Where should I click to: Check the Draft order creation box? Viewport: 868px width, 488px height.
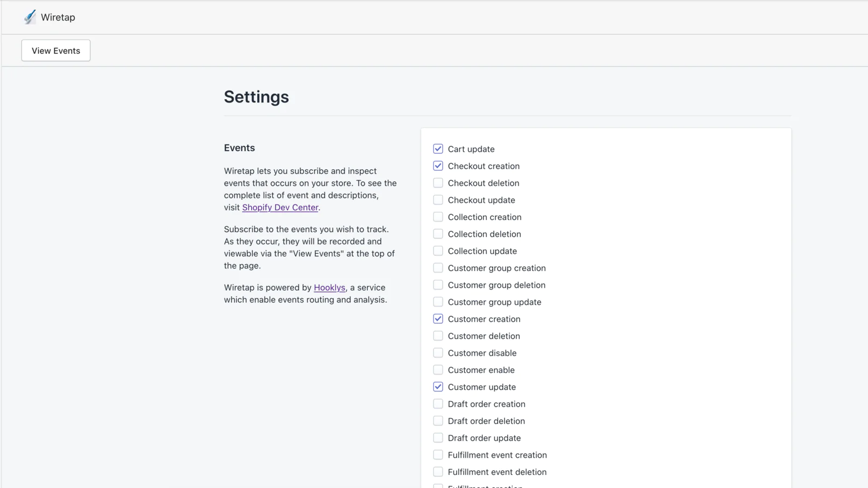click(438, 404)
